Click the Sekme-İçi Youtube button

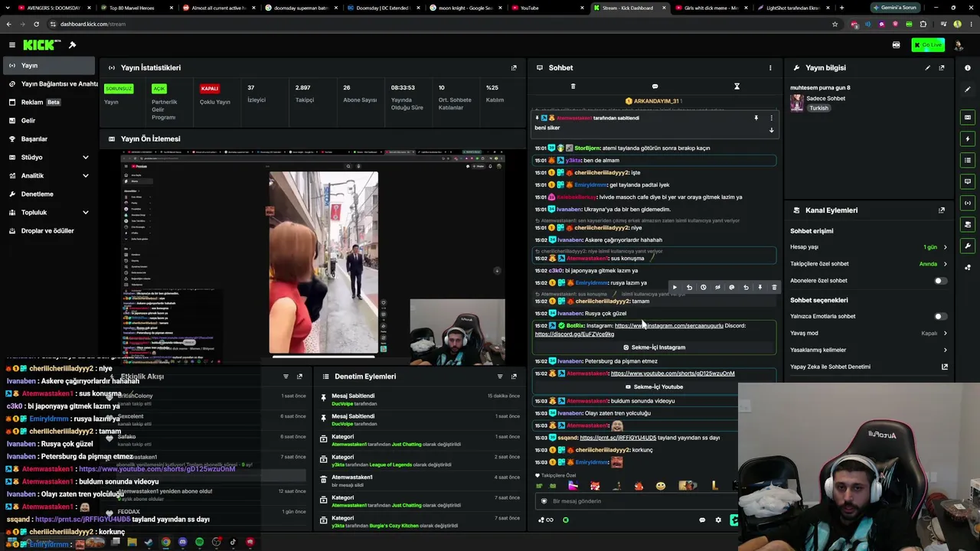point(654,387)
